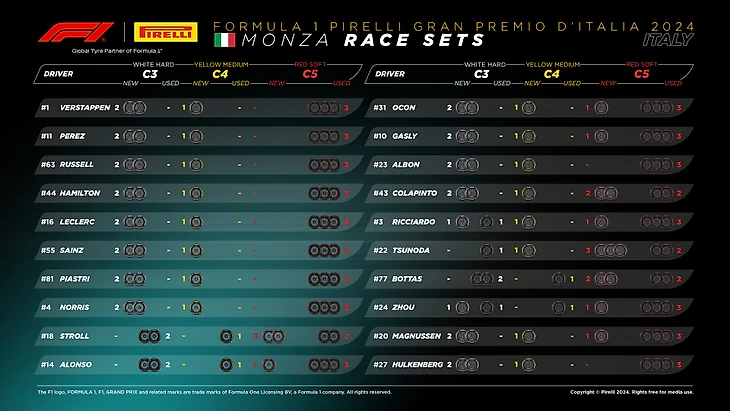
Task: Click the F1 logo
Action: tap(76, 33)
